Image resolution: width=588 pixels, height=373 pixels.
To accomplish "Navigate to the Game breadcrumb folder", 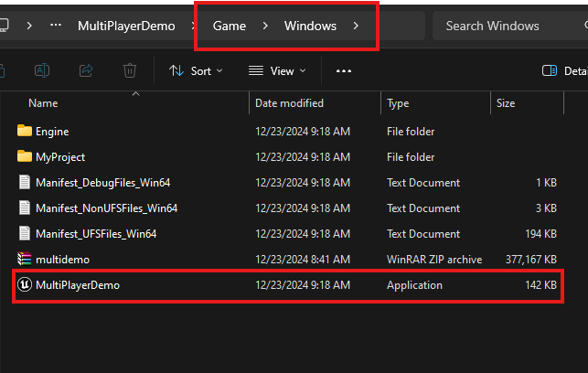I will tap(229, 27).
